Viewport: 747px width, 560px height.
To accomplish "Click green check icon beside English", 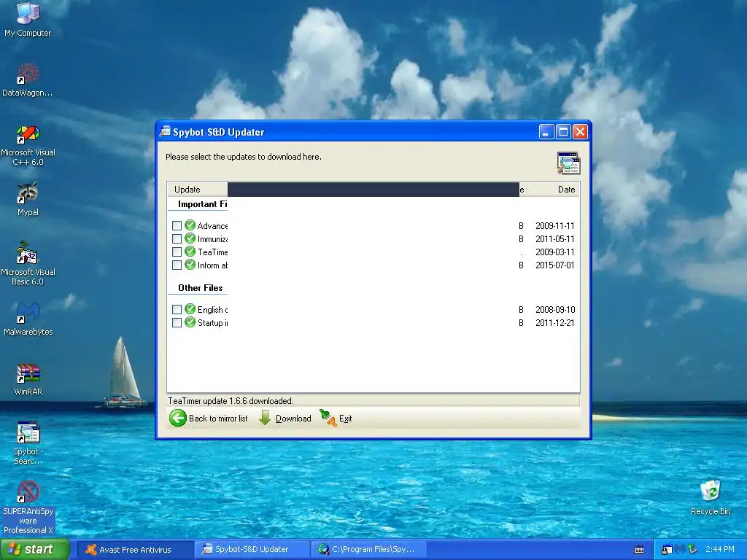I will pyautogui.click(x=190, y=309).
